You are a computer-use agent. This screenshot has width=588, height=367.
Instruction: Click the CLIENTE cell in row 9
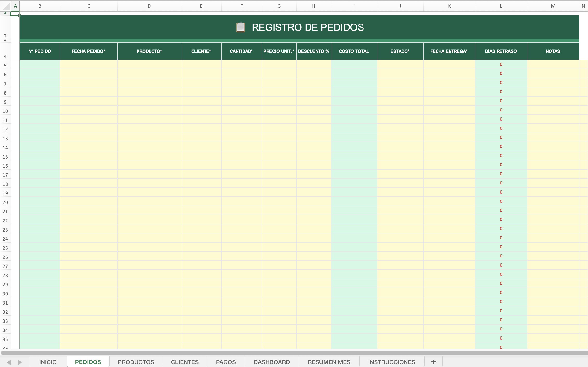(201, 101)
